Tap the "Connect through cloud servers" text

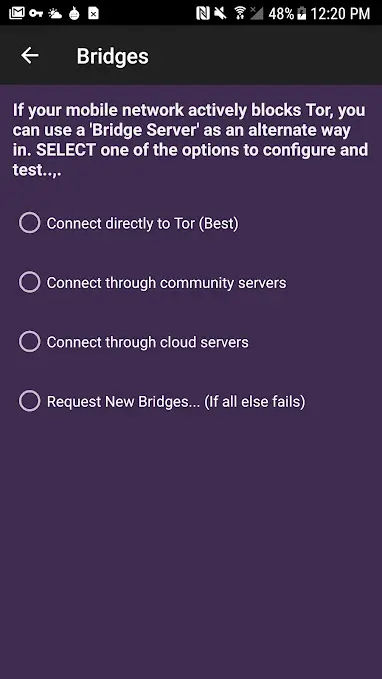tap(148, 342)
